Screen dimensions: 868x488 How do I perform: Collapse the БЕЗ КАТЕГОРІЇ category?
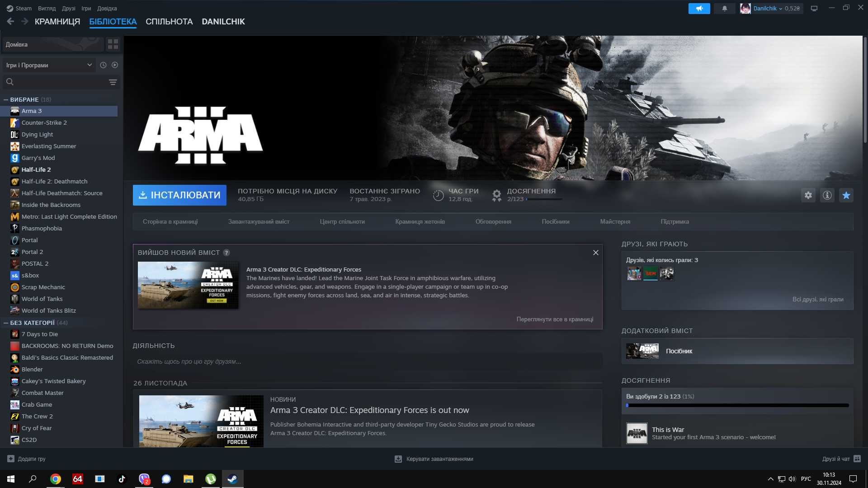click(6, 323)
